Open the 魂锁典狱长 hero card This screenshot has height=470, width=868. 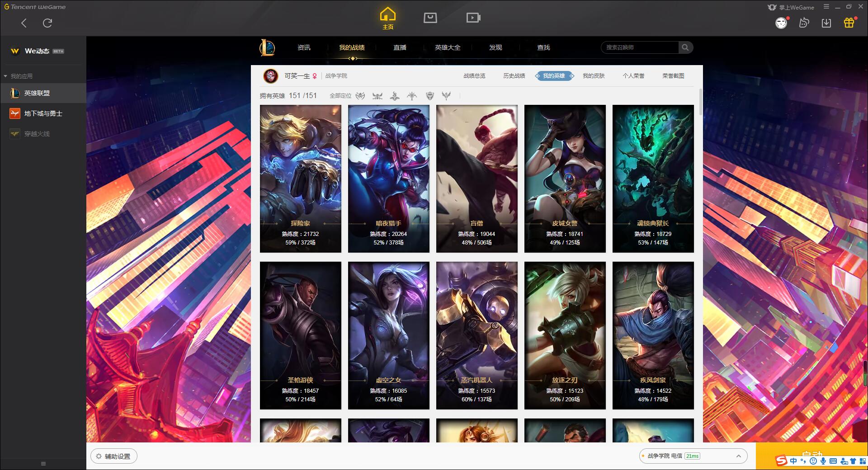click(653, 179)
